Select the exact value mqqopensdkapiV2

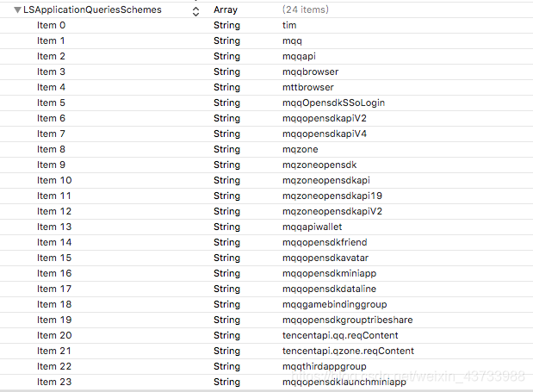pos(325,119)
